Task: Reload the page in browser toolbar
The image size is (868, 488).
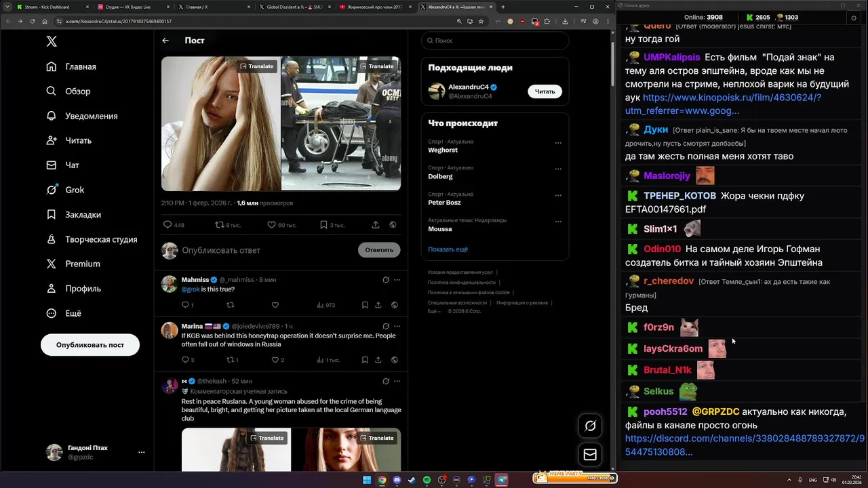Action: (x=33, y=21)
